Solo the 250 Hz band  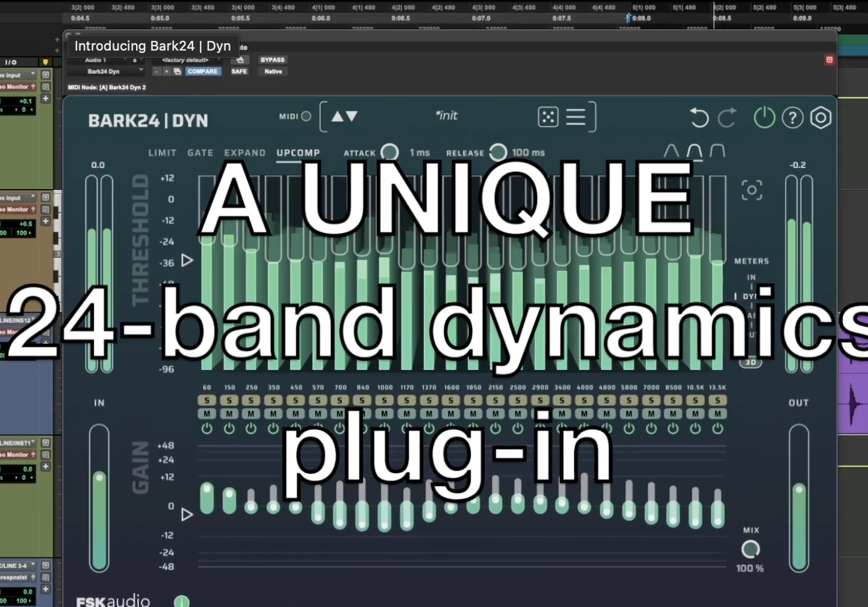tap(251, 400)
